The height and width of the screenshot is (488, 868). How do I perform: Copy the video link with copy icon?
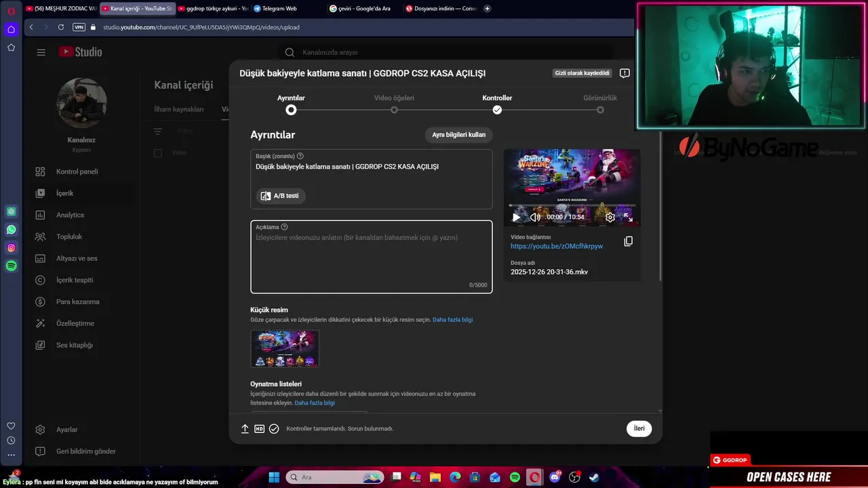pyautogui.click(x=628, y=241)
